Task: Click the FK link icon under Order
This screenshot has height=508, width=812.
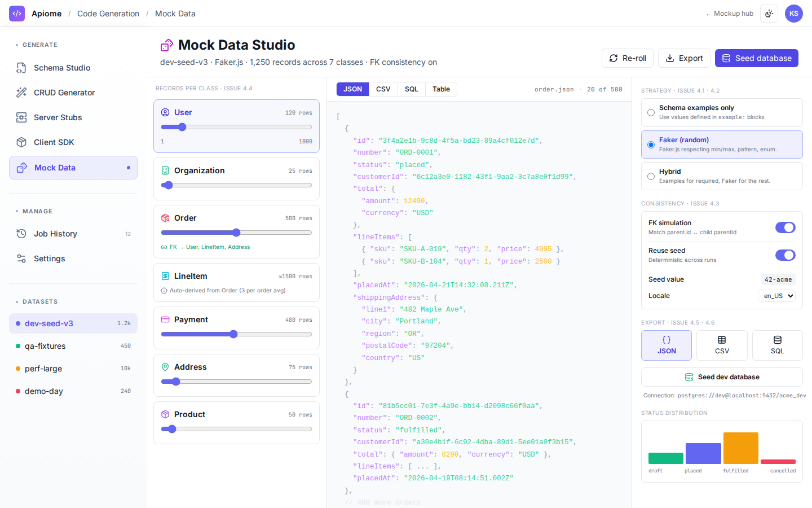Action: click(x=164, y=247)
